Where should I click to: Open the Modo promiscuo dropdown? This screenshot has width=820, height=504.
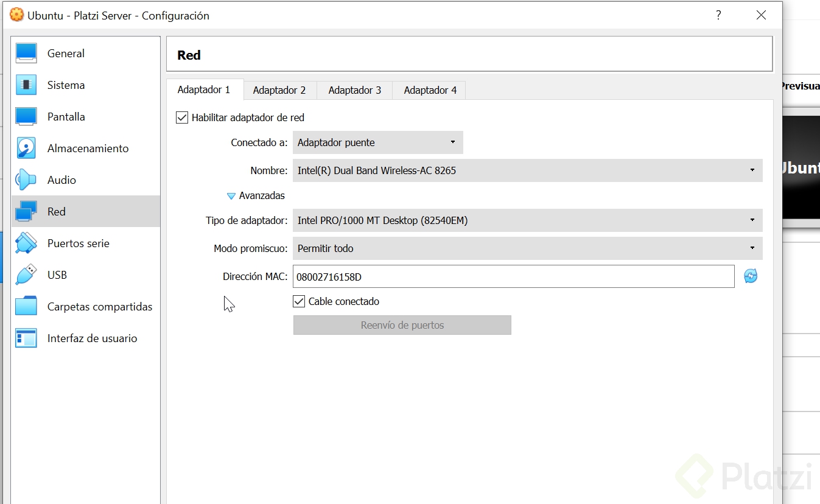coord(528,248)
